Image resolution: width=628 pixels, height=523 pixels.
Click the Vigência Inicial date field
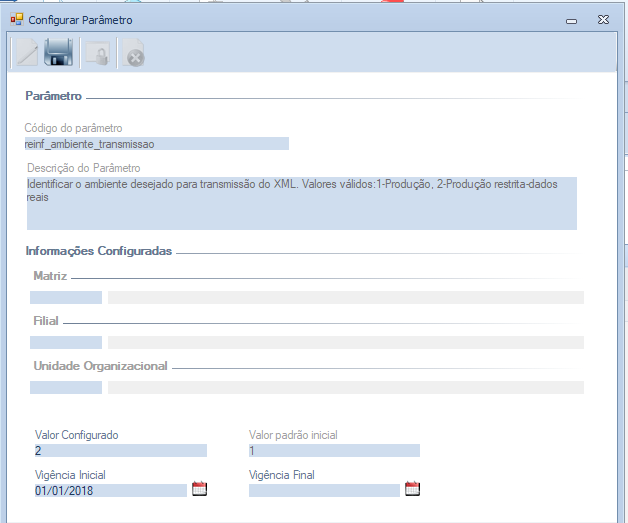coord(111,491)
